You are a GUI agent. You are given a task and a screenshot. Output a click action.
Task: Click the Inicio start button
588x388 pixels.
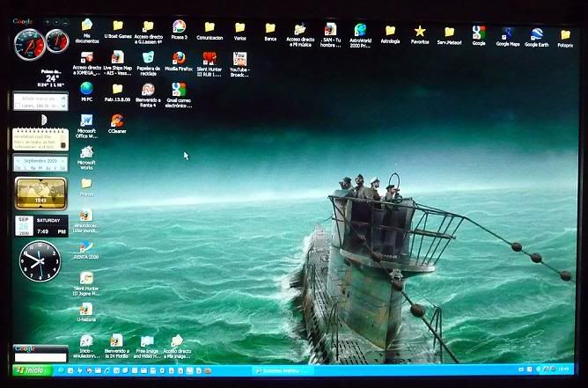pos(32,370)
